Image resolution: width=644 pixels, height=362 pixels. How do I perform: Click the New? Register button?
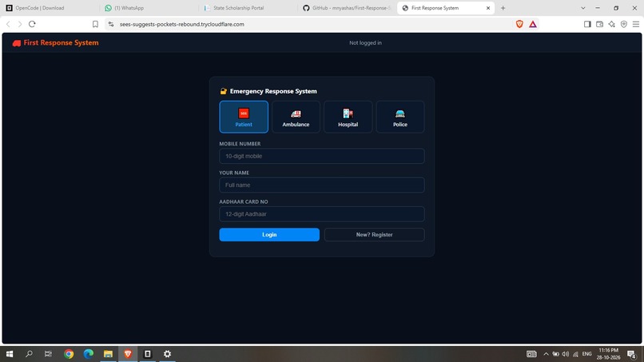click(x=374, y=235)
